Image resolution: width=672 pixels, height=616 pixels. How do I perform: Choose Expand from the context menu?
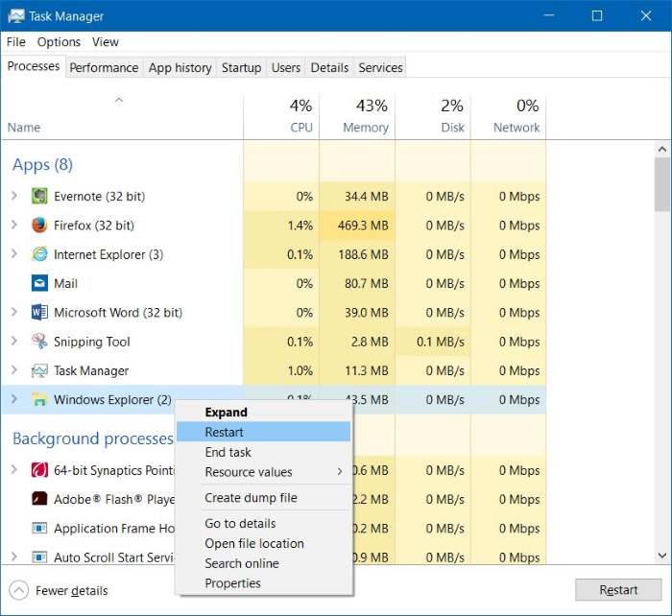[x=264, y=412]
